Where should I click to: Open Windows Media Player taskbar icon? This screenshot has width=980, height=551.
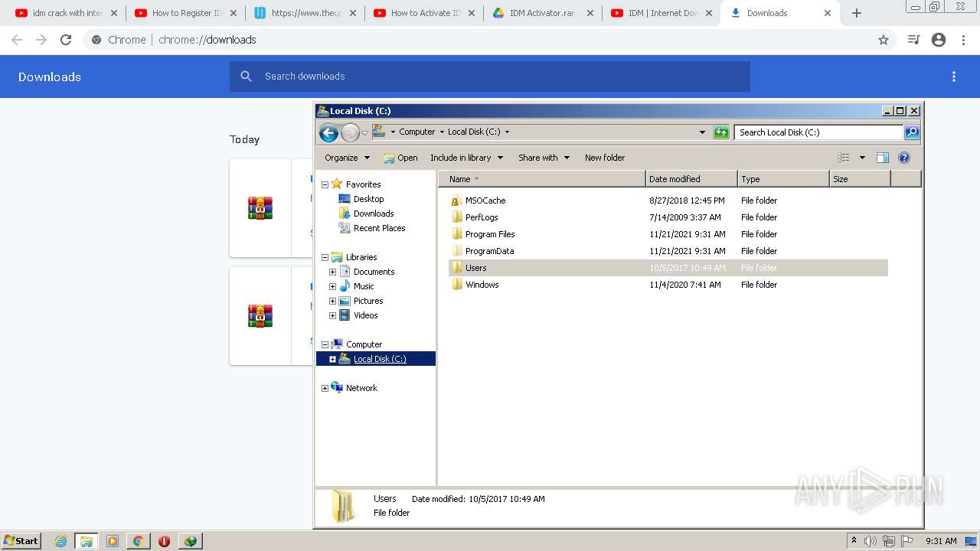pos(113,541)
